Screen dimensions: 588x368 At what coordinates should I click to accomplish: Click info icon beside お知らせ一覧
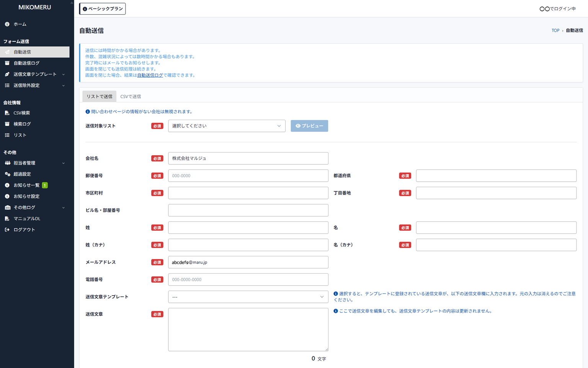(7, 185)
